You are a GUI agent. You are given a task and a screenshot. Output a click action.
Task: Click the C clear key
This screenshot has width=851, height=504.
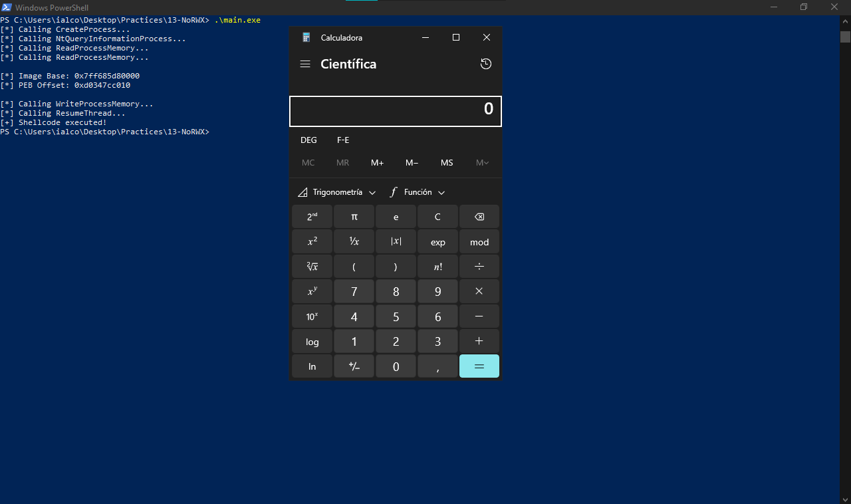pos(437,217)
